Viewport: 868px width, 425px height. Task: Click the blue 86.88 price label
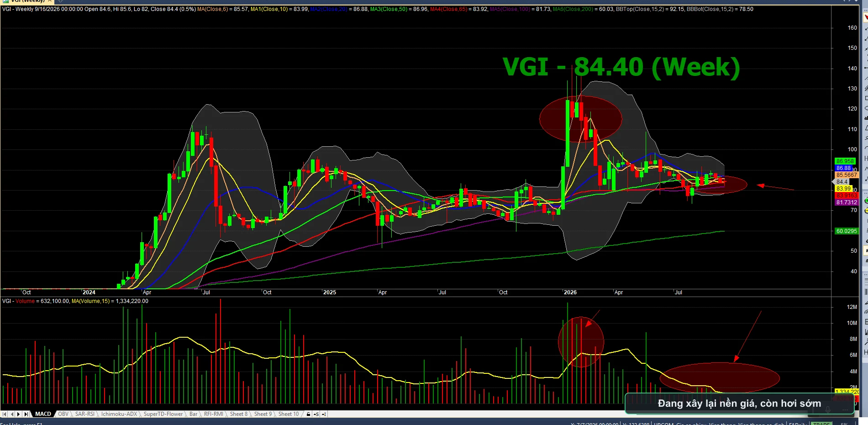[x=843, y=168]
